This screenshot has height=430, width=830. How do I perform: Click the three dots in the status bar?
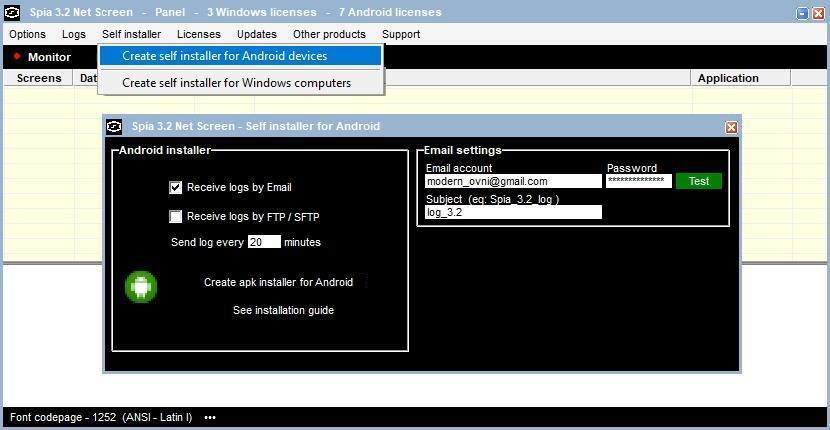(210, 417)
